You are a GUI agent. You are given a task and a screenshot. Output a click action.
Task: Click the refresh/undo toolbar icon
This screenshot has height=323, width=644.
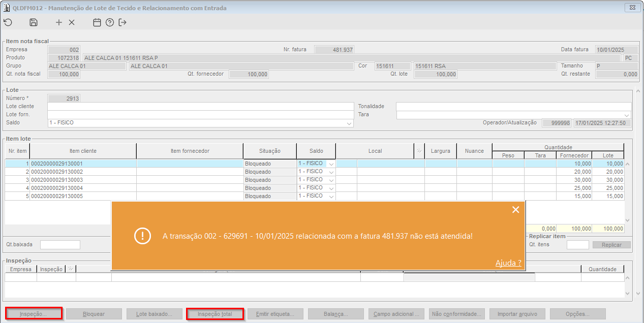click(8, 22)
